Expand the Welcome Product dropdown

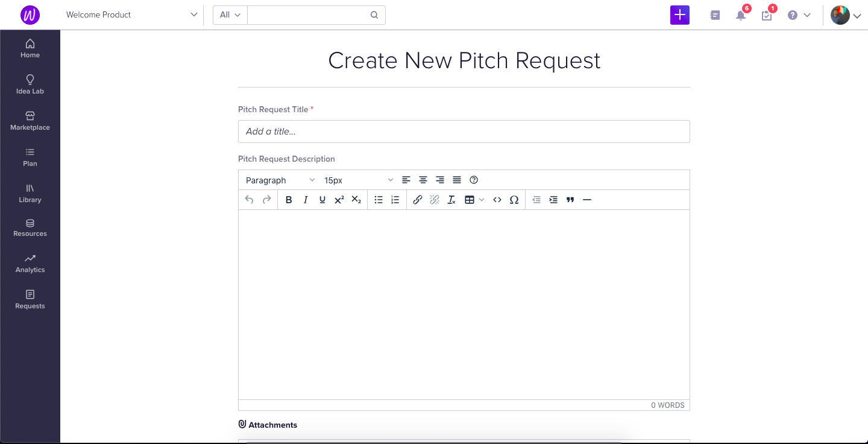(131, 14)
